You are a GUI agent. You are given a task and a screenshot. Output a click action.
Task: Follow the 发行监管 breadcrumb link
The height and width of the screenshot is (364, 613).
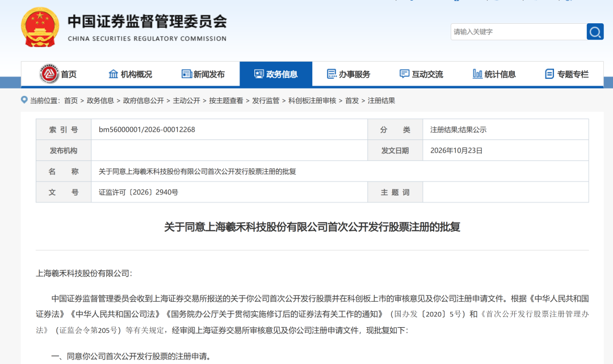(266, 101)
